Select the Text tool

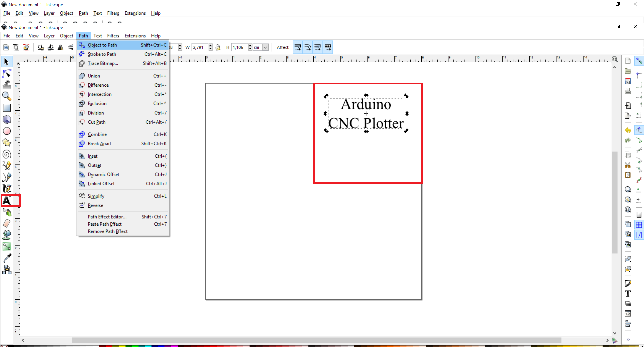(x=7, y=201)
